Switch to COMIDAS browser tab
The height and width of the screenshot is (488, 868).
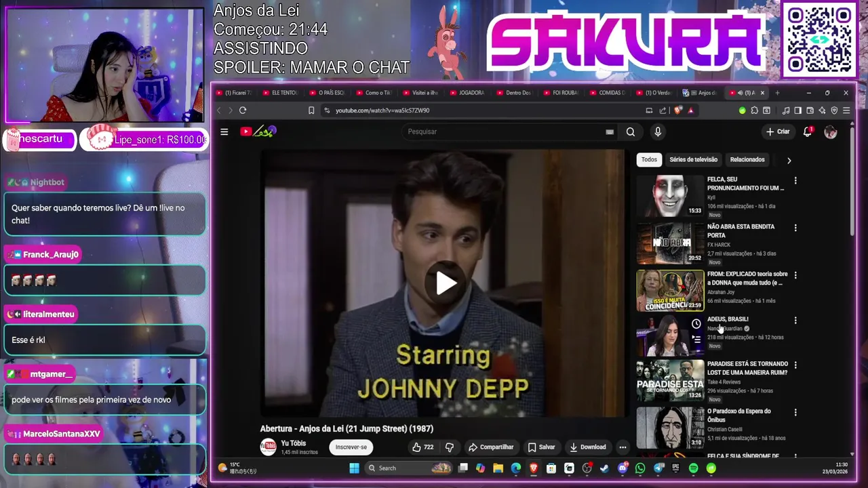(x=607, y=93)
